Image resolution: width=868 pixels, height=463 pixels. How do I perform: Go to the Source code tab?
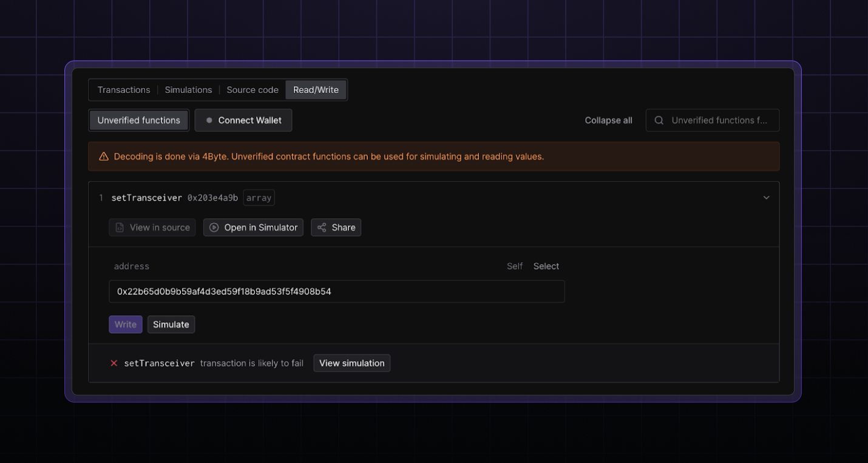tap(252, 90)
